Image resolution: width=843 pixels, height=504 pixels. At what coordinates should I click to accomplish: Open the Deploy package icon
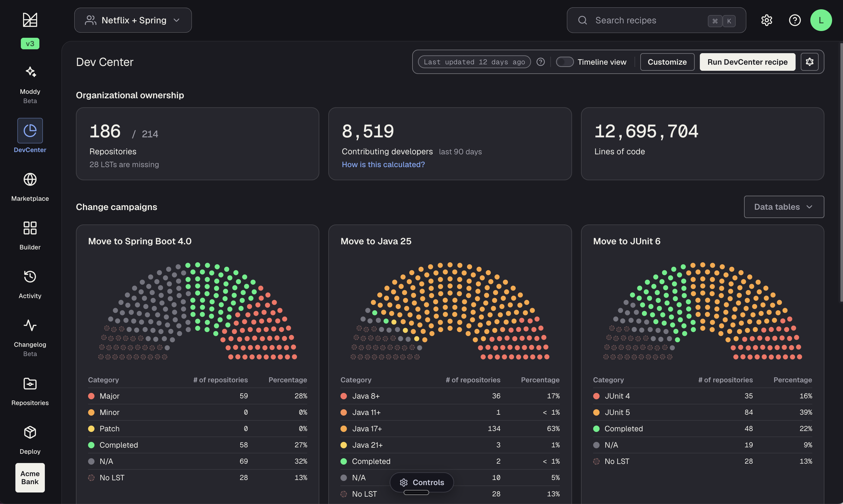tap(30, 432)
